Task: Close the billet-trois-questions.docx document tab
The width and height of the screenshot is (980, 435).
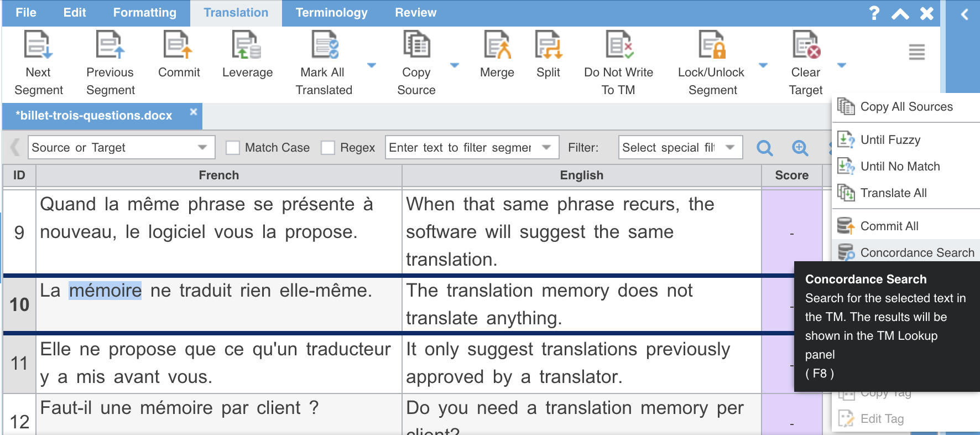Action: [x=194, y=112]
